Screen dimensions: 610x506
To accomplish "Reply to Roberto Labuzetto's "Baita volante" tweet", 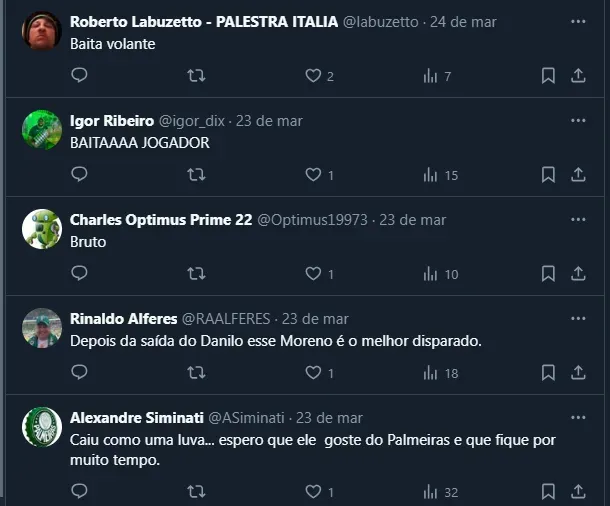I will (80, 76).
